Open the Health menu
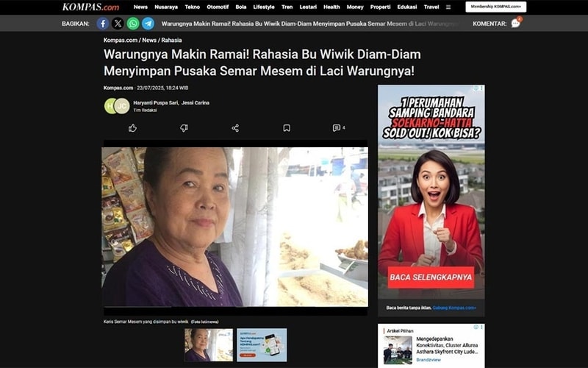This screenshot has height=368, width=588. [x=331, y=7]
